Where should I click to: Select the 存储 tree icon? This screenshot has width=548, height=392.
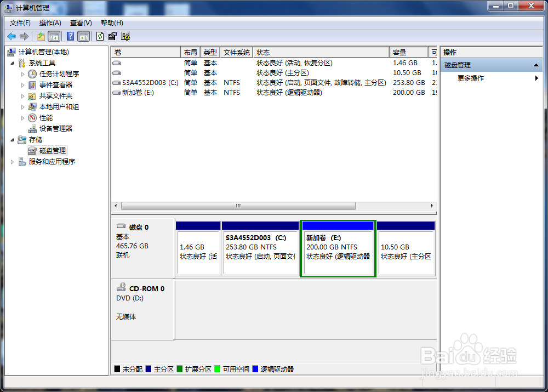[22, 140]
